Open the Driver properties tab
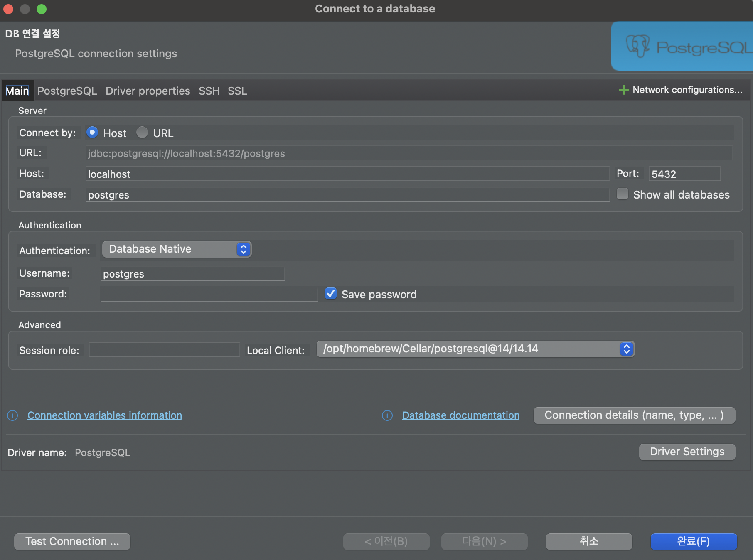The image size is (753, 560). (148, 91)
